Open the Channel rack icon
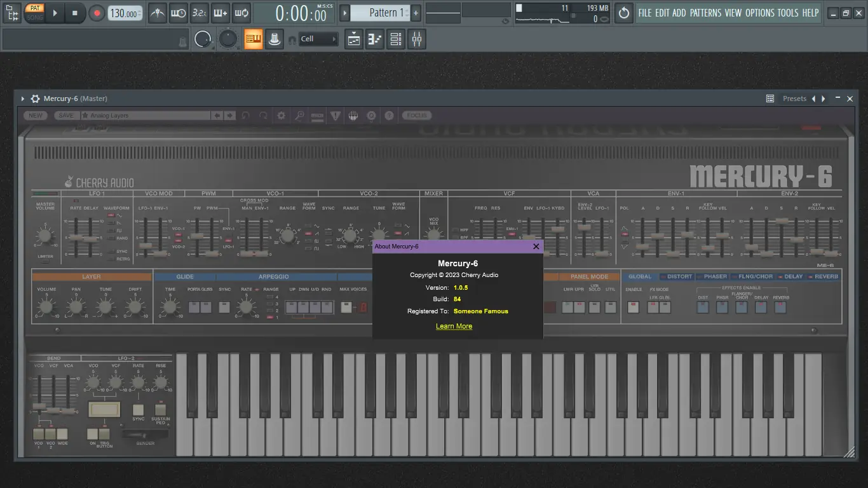868x488 pixels. tap(396, 39)
